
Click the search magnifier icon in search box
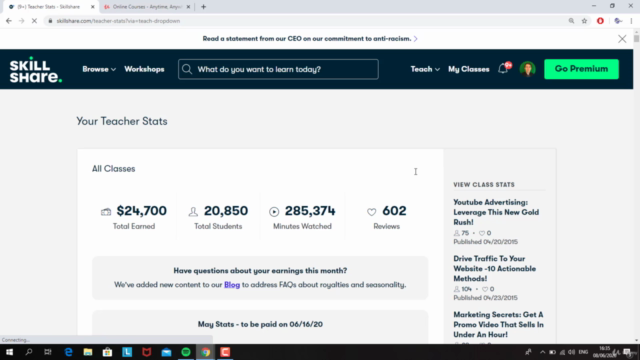pos(187,69)
